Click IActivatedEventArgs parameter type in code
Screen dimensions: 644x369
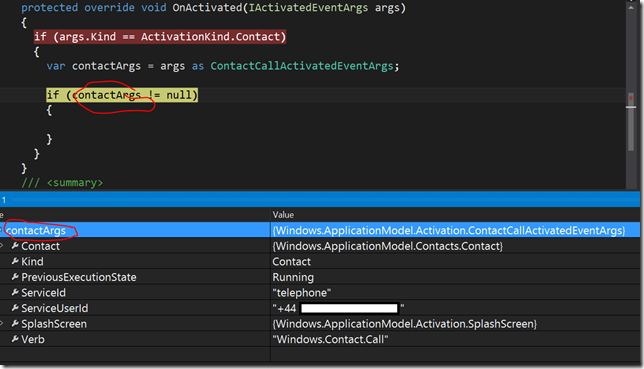click(308, 8)
